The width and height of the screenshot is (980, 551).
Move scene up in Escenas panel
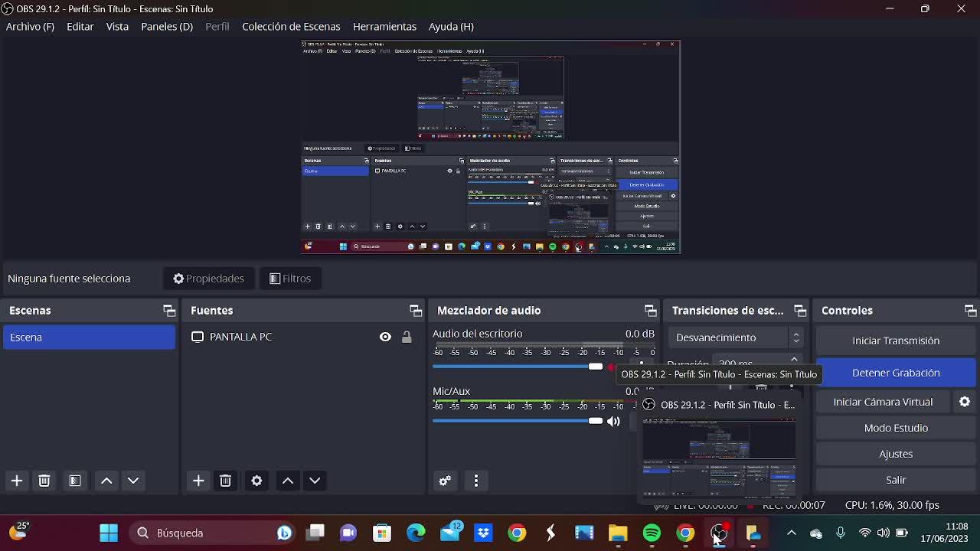(106, 481)
